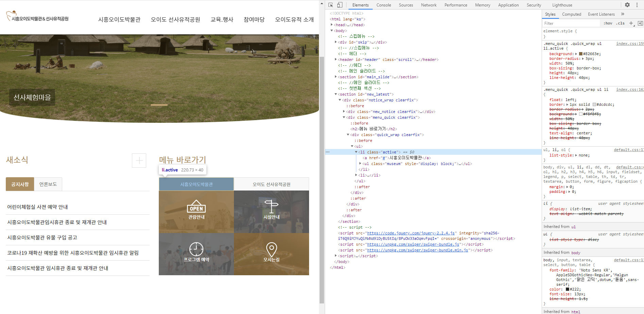The width and height of the screenshot is (644, 314).
Task: Expand ul class museum node
Action: pyautogui.click(x=360, y=164)
